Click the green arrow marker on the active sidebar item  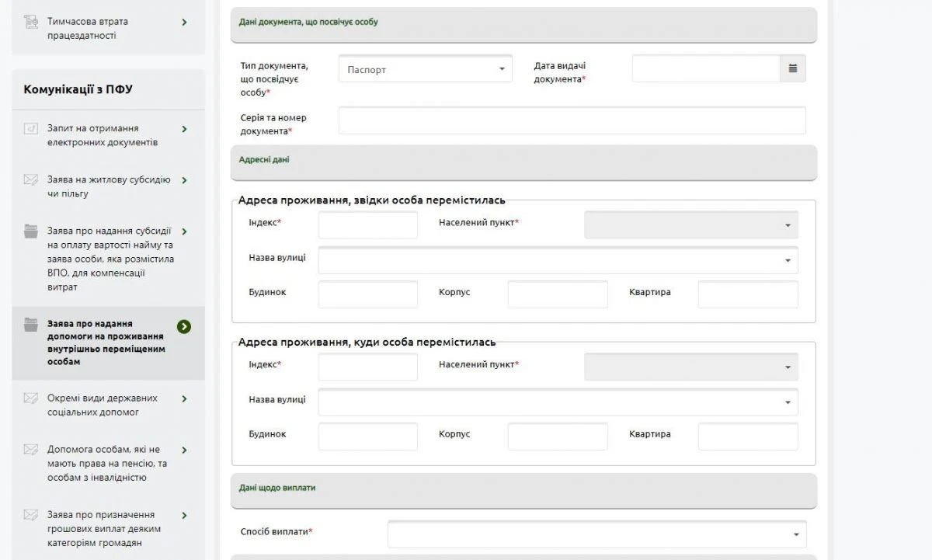click(184, 327)
